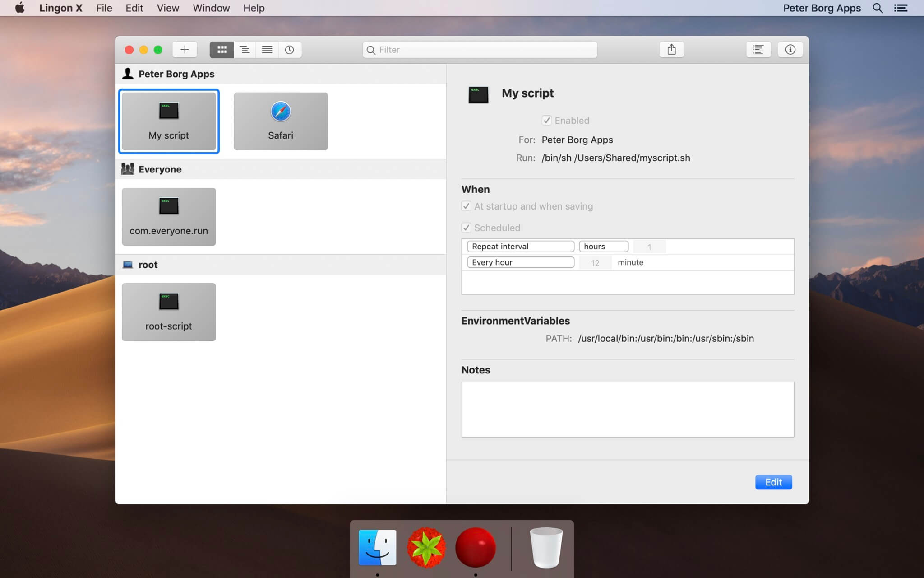Open Finder from the Dock
Viewport: 924px width, 578px height.
[377, 547]
